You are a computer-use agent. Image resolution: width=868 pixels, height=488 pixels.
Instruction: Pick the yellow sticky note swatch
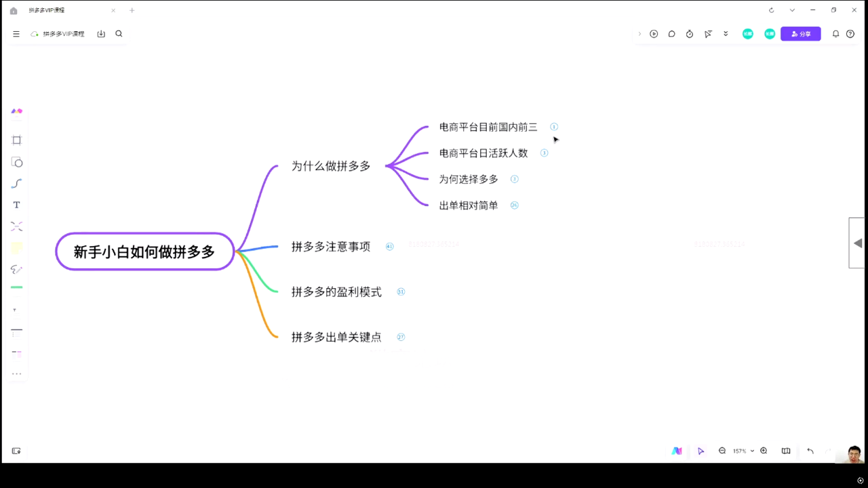click(x=17, y=248)
